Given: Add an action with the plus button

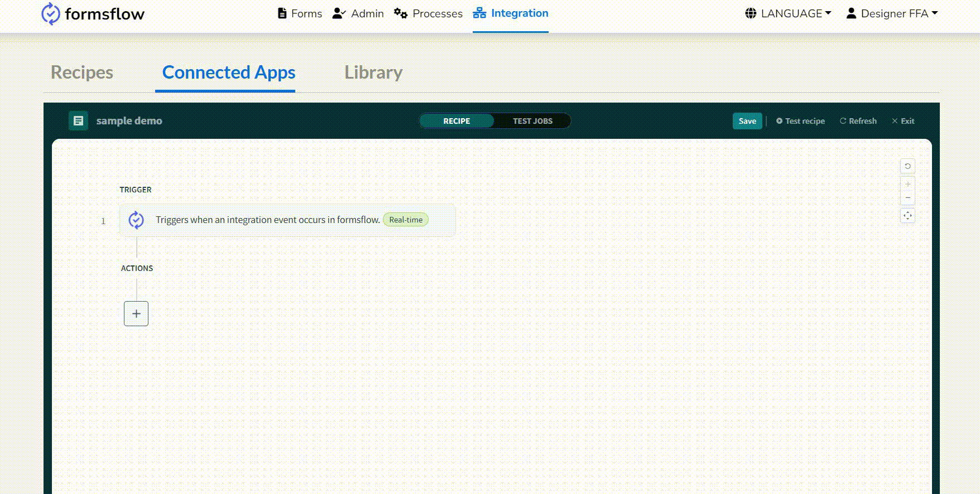Looking at the screenshot, I should pos(136,313).
